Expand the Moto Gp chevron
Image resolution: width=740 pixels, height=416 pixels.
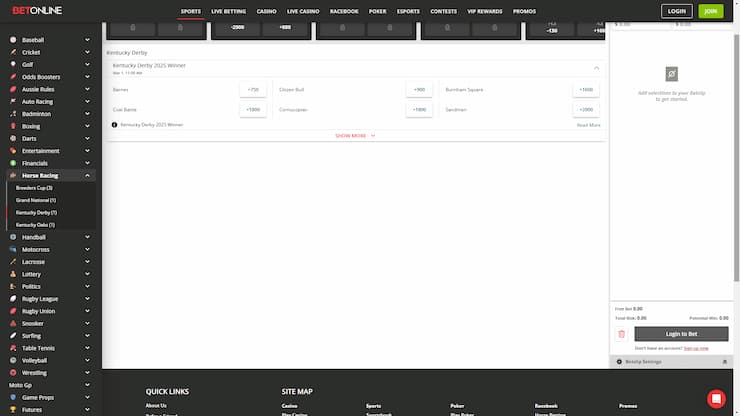87,385
